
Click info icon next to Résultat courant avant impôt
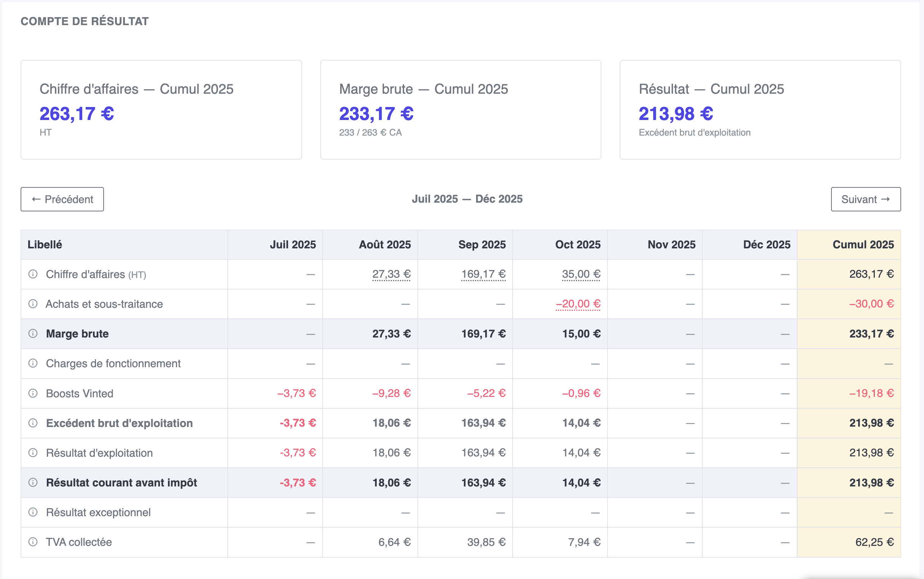tap(33, 483)
